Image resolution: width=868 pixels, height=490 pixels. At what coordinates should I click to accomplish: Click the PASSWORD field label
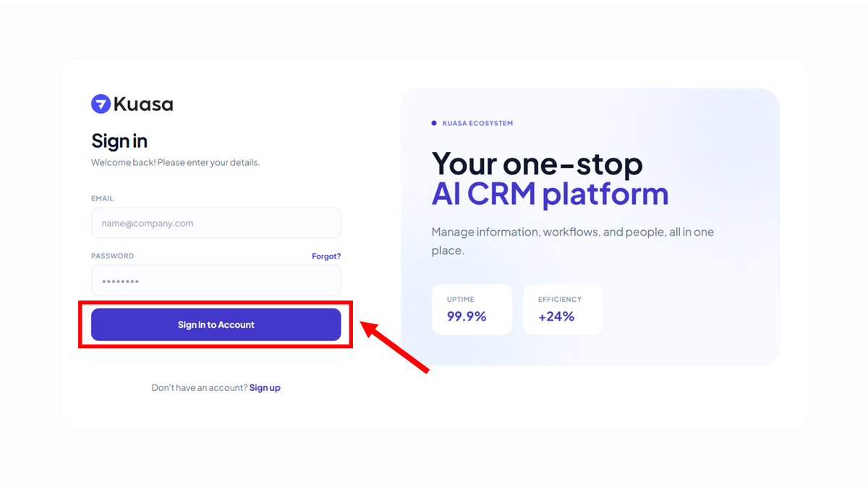(112, 256)
